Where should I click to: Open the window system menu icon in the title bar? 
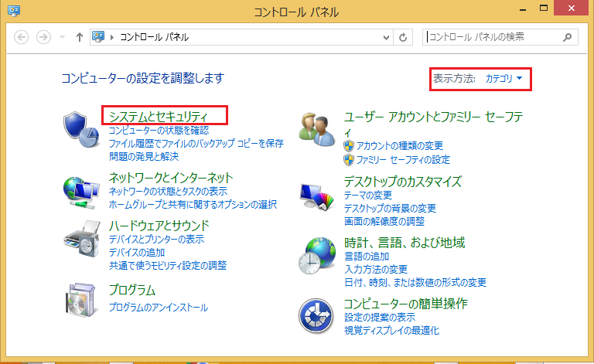click(14, 10)
